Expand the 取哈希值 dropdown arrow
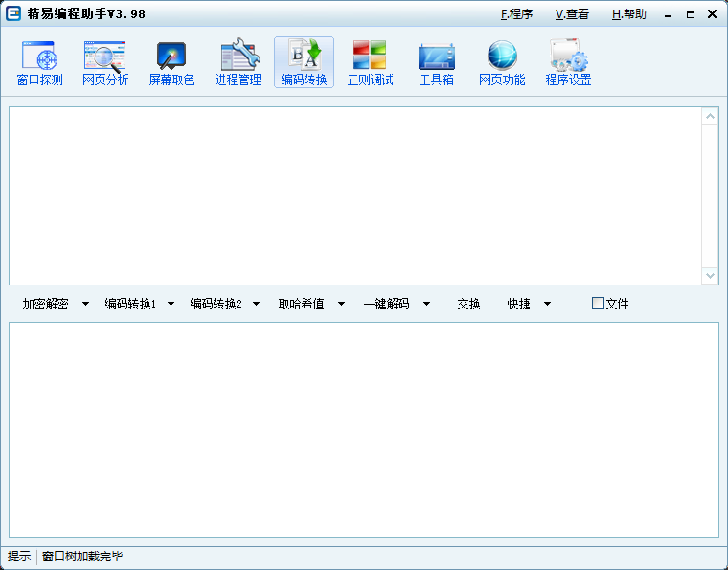 [341, 304]
